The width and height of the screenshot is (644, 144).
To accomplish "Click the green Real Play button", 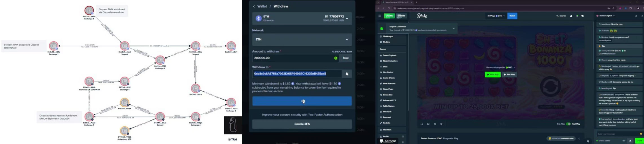I will pyautogui.click(x=493, y=75).
